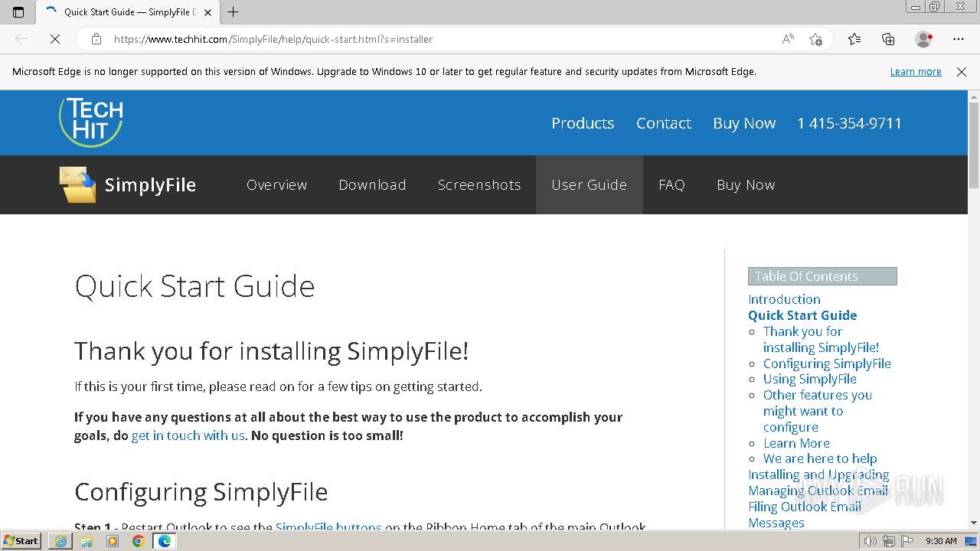Open the Learn More contents link
Viewport: 980px width, 551px height.
[796, 443]
